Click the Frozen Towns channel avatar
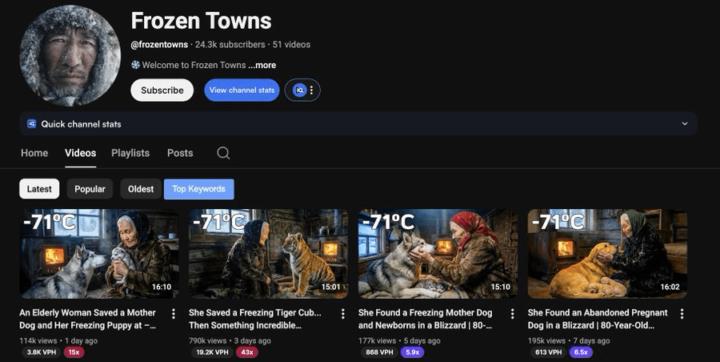720x362 pixels. (x=70, y=56)
